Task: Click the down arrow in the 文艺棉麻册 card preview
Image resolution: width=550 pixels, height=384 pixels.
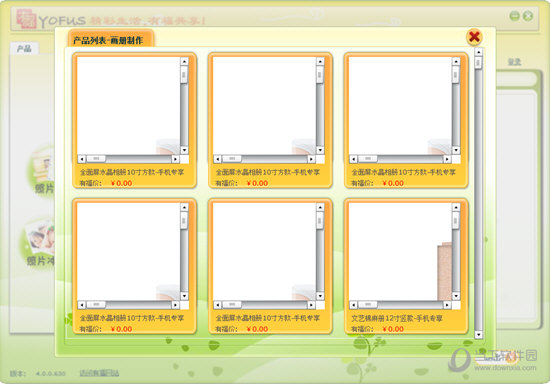Action: 456,296
